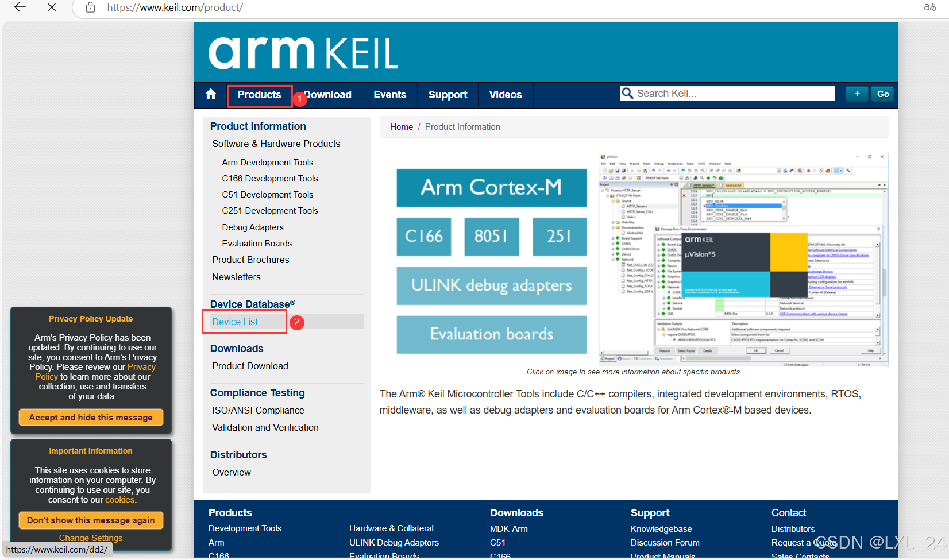Viewport: 949px width, 560px height.
Task: Open C251 Development Tools link
Action: pos(270,211)
